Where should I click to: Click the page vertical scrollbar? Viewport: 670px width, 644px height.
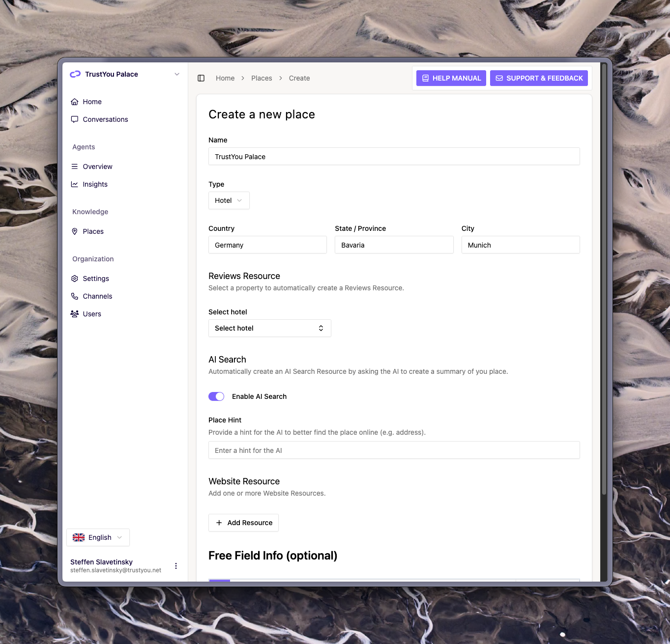click(x=604, y=280)
